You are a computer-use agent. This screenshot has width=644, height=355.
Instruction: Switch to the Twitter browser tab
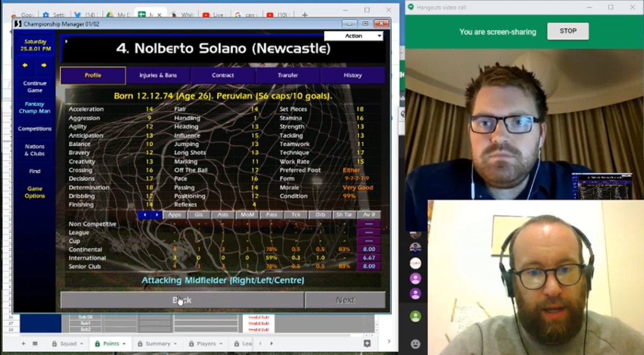click(x=86, y=15)
